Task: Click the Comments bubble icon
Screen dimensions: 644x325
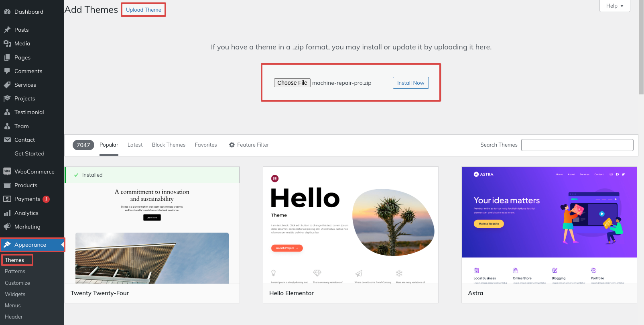Action: click(7, 71)
